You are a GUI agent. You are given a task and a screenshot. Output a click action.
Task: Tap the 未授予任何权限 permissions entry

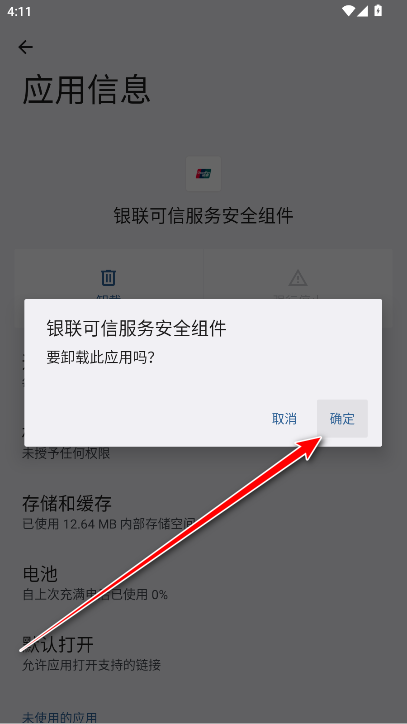(66, 453)
